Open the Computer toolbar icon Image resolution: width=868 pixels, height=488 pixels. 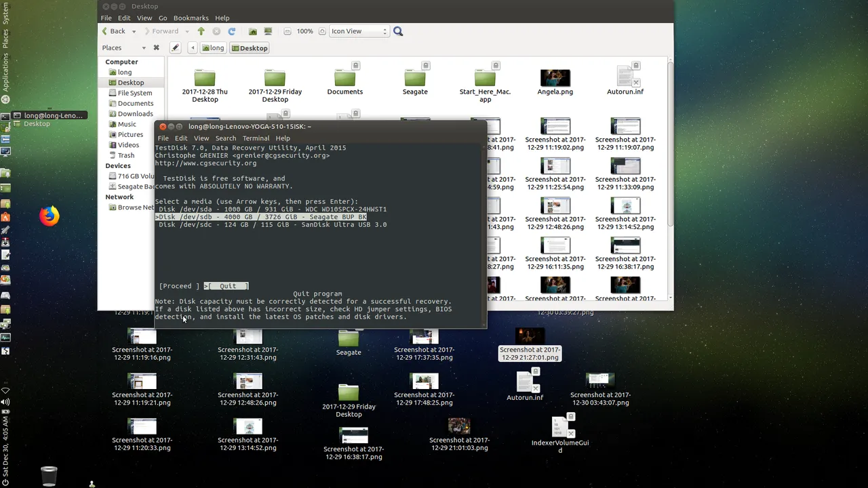[269, 31]
